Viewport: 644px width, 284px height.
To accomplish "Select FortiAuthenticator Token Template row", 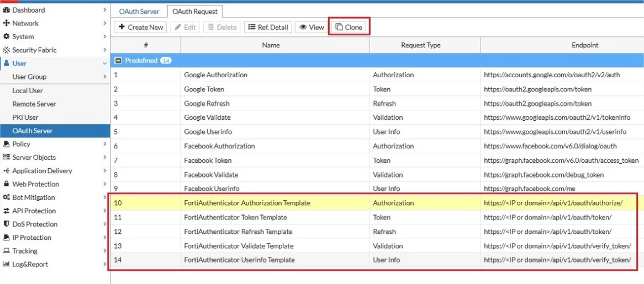I will tap(377, 217).
